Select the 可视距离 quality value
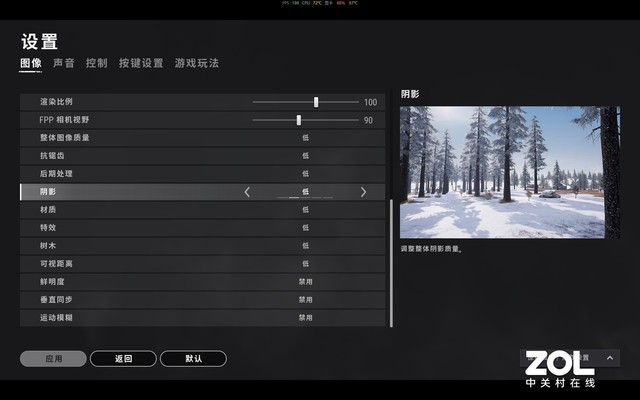This screenshot has height=400, width=640. coord(305,264)
